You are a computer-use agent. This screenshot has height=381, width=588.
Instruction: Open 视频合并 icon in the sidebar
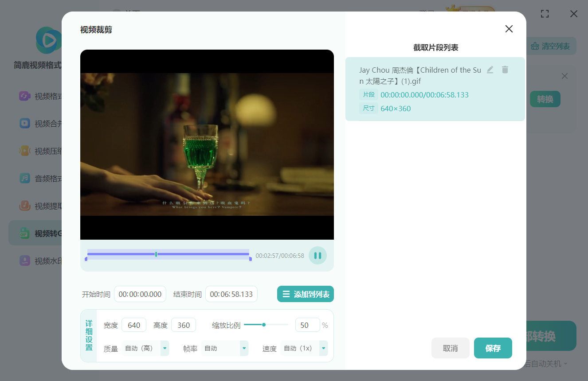[x=25, y=124]
